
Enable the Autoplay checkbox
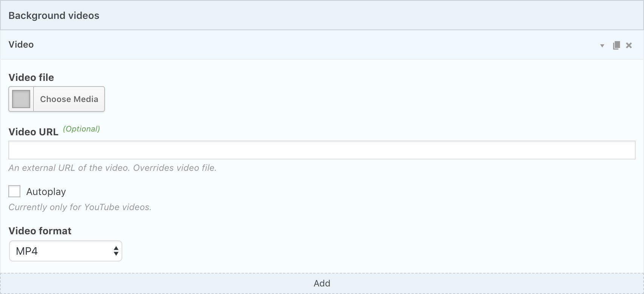[x=14, y=191]
